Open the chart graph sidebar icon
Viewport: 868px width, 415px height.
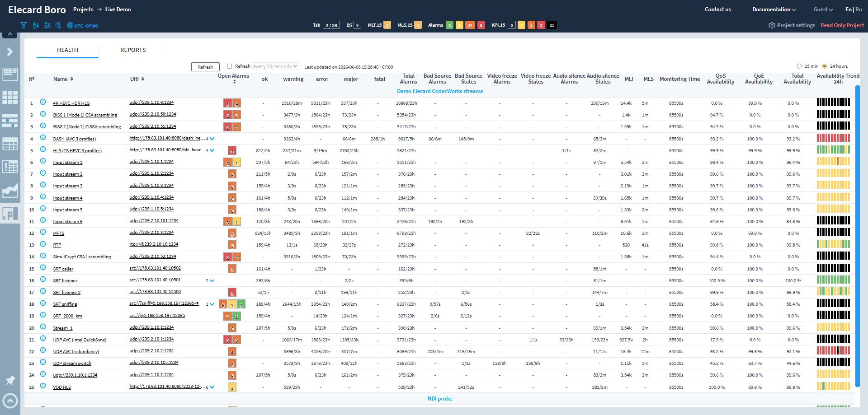pyautogui.click(x=10, y=191)
